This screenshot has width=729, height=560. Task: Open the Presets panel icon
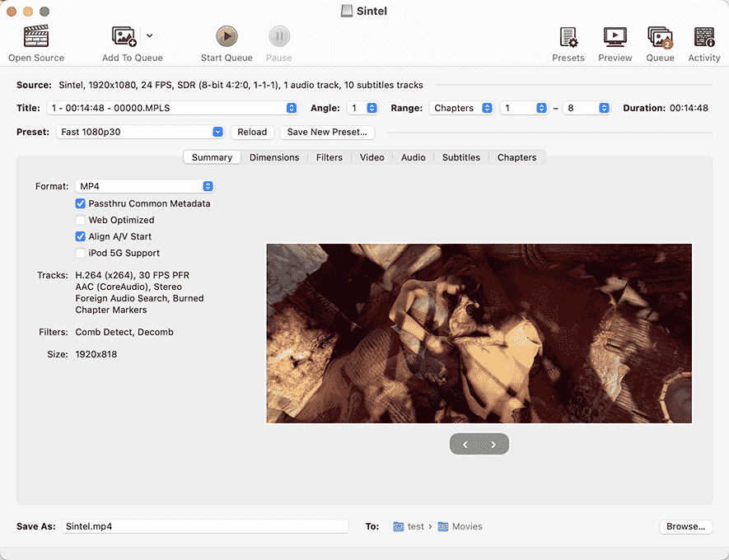click(x=568, y=37)
